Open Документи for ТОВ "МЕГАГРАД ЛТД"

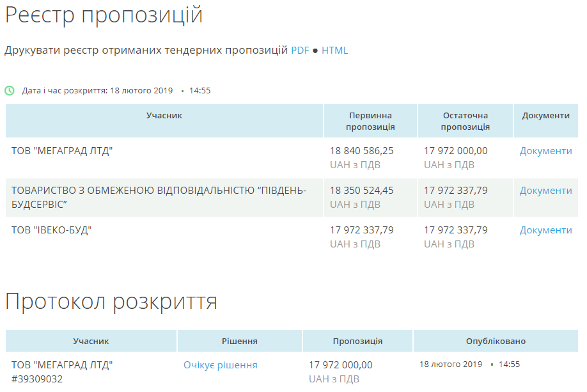pyautogui.click(x=545, y=151)
